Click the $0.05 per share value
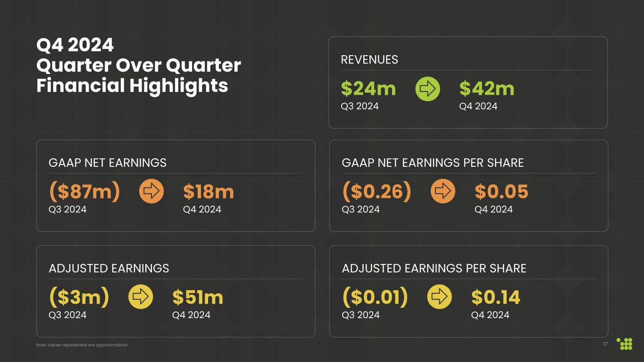This screenshot has height=362, width=644. click(501, 192)
